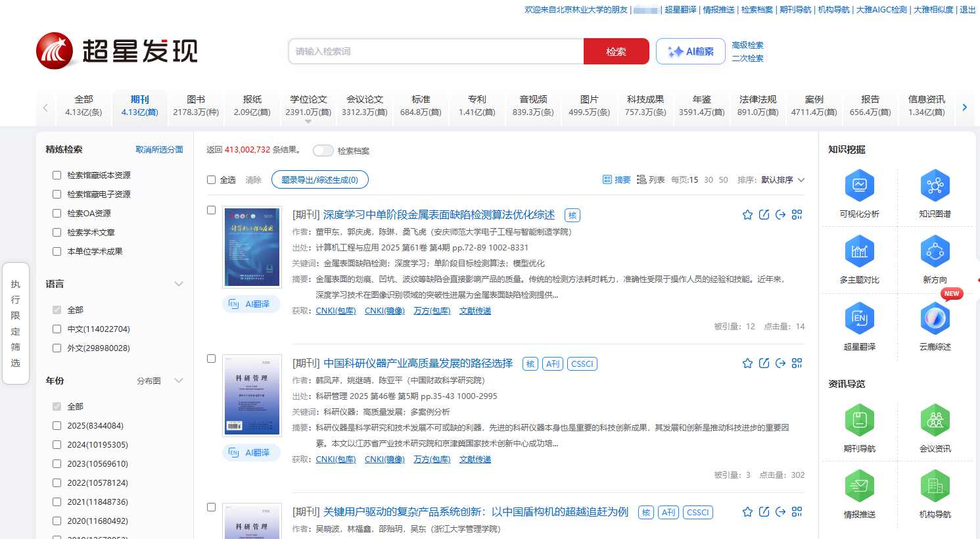Click 题录导出/综述生成(0) button
The height and width of the screenshot is (539, 980).
320,180
